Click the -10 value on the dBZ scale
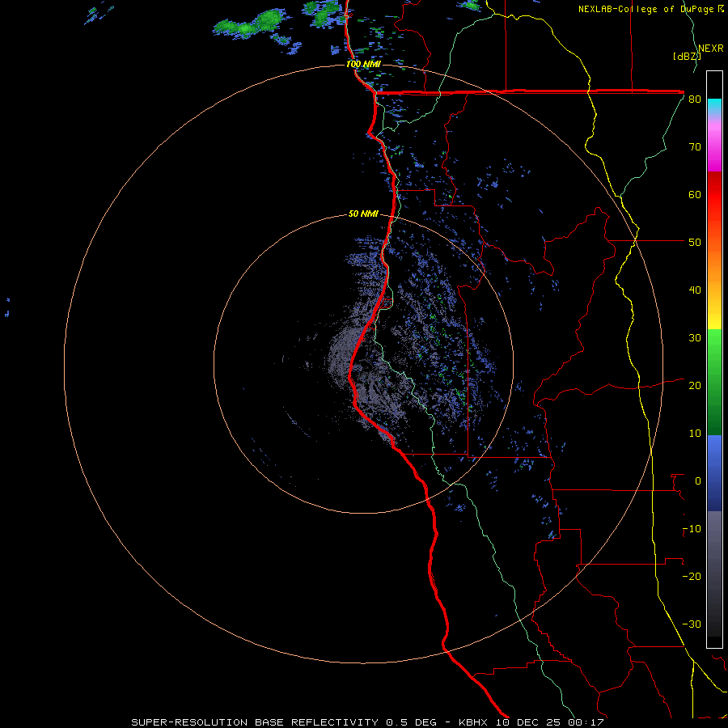Viewport: 728px width, 728px height. point(692,529)
